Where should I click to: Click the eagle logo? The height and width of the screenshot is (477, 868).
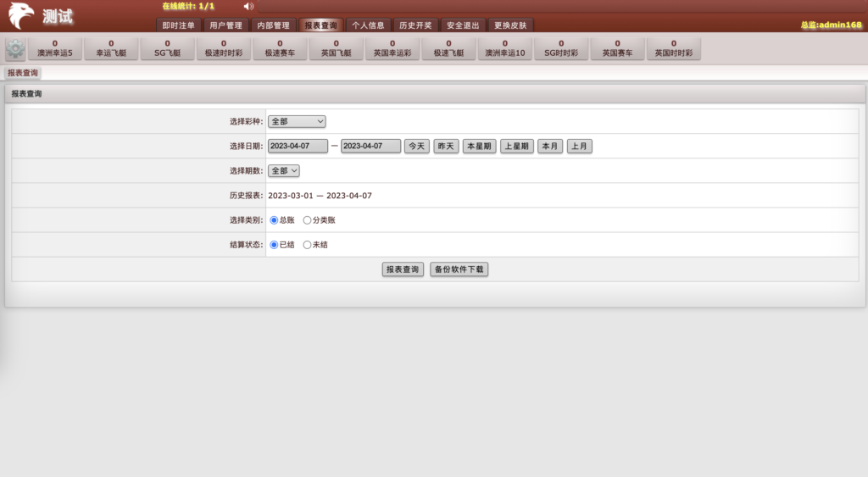(21, 16)
